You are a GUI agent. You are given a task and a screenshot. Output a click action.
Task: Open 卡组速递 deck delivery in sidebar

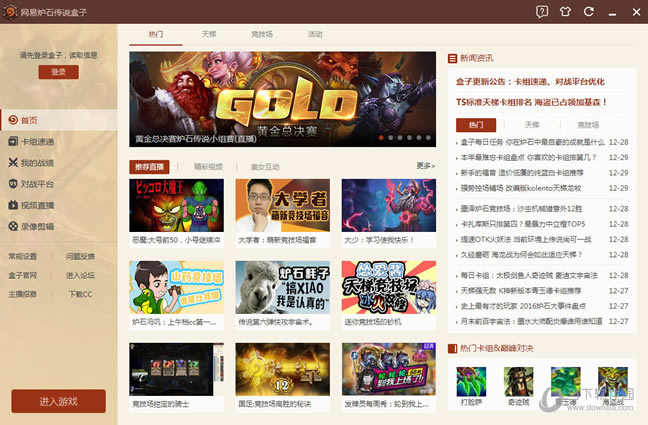pos(37,141)
